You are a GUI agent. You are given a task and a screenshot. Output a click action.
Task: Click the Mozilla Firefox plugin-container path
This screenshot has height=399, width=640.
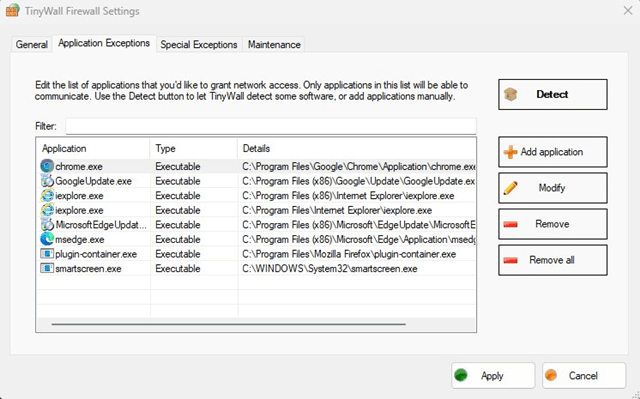click(x=349, y=254)
